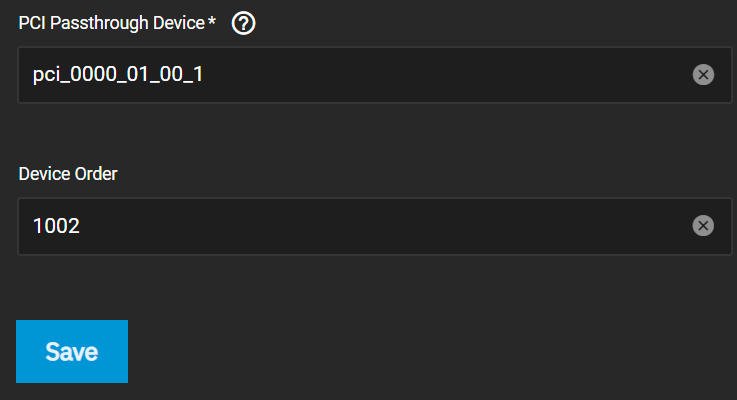Erase the selected PCI device using its clear icon

[703, 75]
